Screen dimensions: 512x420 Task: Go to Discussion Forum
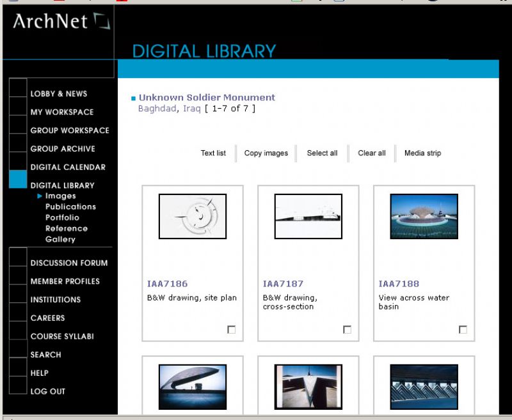tap(69, 263)
